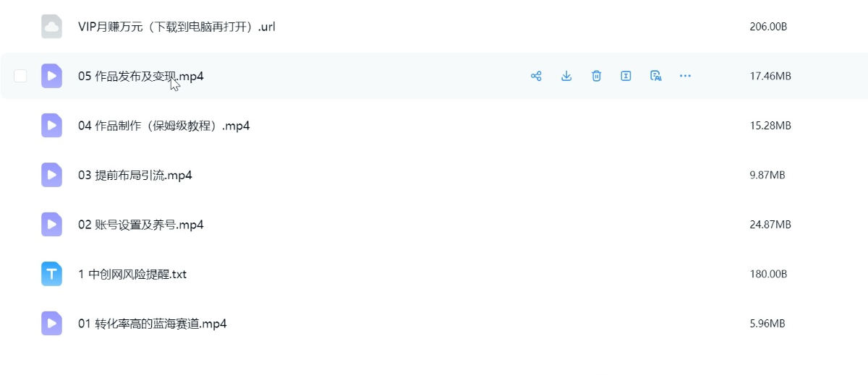Open 02 账号设置及养号.mp4 file name
This screenshot has height=375, width=868.
click(140, 225)
